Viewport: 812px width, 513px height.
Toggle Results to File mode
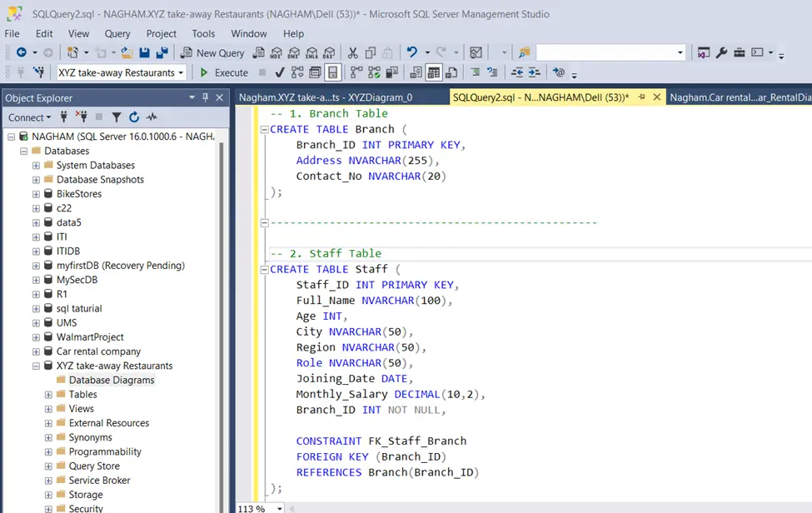click(x=451, y=72)
